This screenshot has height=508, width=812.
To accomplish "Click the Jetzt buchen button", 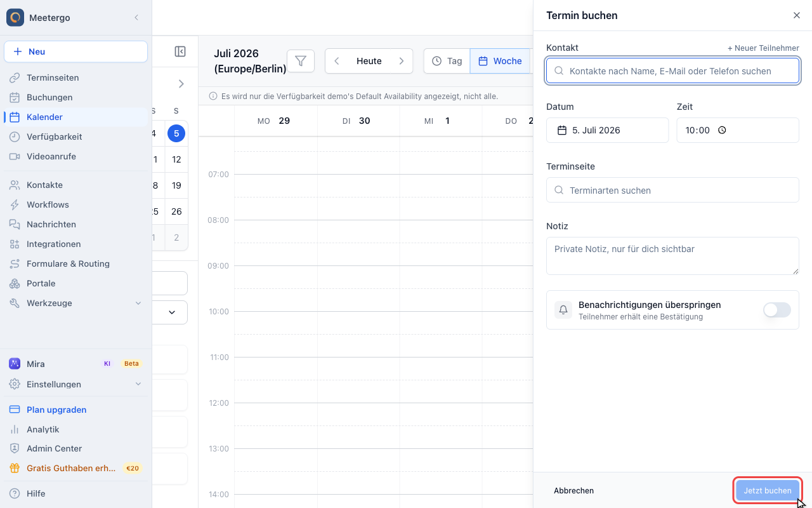I will 768,491.
